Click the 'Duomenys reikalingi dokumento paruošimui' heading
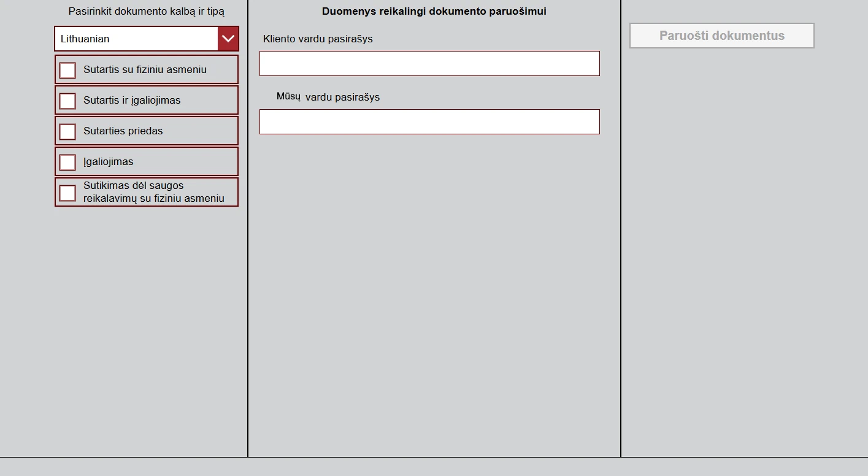Viewport: 868px width, 476px height. 434,12
